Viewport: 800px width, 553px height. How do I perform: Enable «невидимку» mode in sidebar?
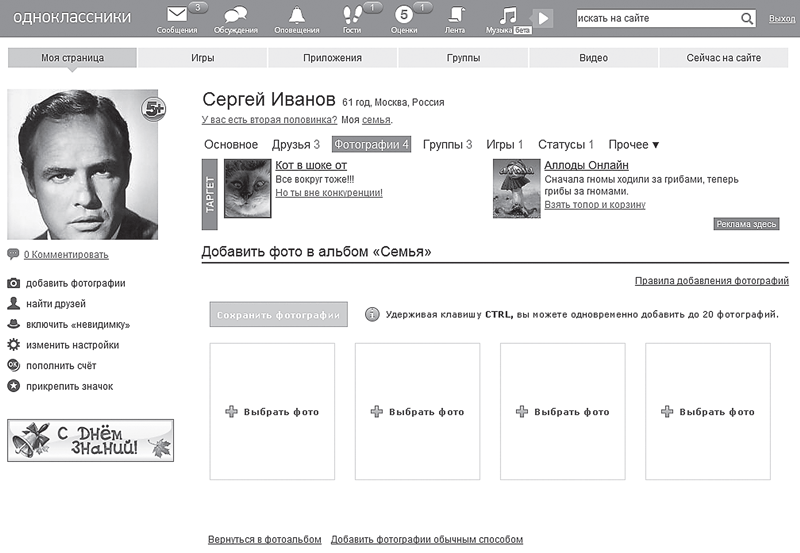pyautogui.click(x=77, y=325)
